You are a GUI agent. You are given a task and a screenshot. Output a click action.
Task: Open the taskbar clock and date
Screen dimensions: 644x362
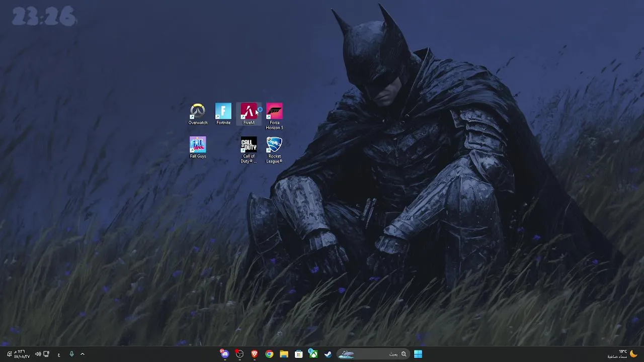pyautogui.click(x=22, y=354)
